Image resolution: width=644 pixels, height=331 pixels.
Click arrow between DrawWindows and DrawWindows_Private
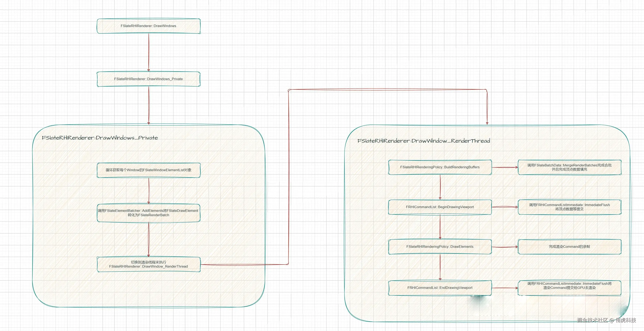point(149,52)
